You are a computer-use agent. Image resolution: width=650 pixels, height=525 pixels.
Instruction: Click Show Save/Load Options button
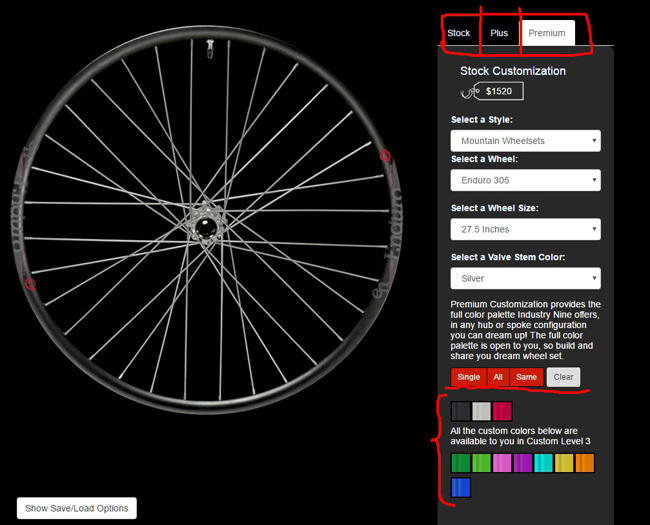coord(77,508)
